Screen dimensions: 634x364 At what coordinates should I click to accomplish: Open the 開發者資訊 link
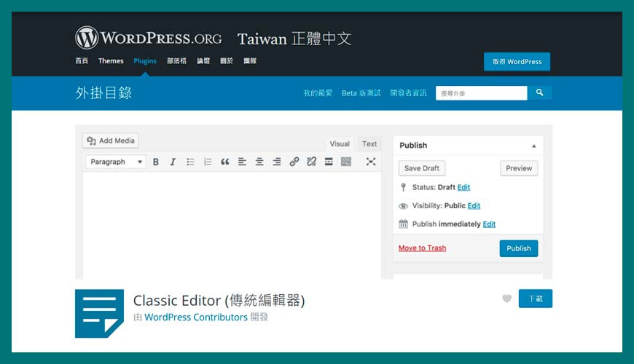(x=408, y=93)
